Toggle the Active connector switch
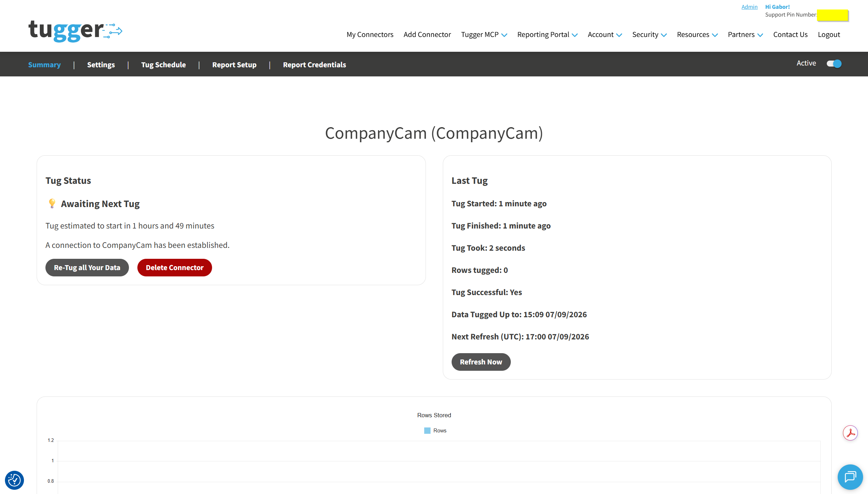Screen dimensions: 868x494 pyautogui.click(x=834, y=64)
